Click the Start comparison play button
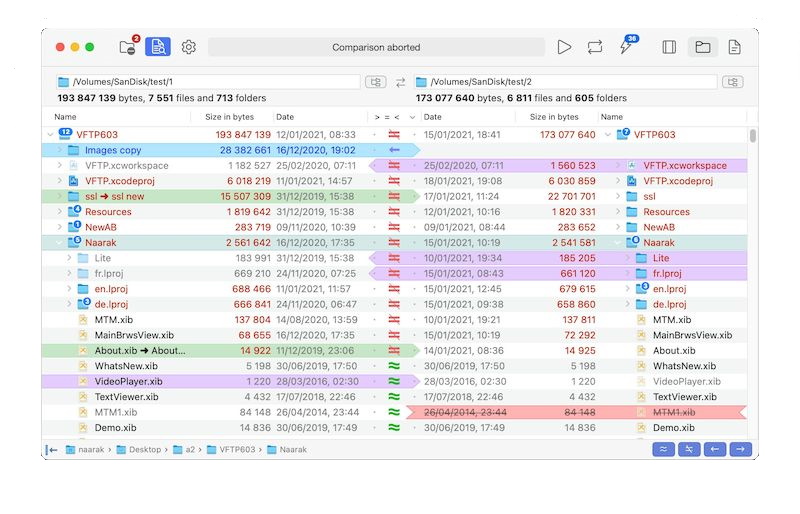Image resolution: width=800 pixels, height=514 pixels. click(565, 47)
